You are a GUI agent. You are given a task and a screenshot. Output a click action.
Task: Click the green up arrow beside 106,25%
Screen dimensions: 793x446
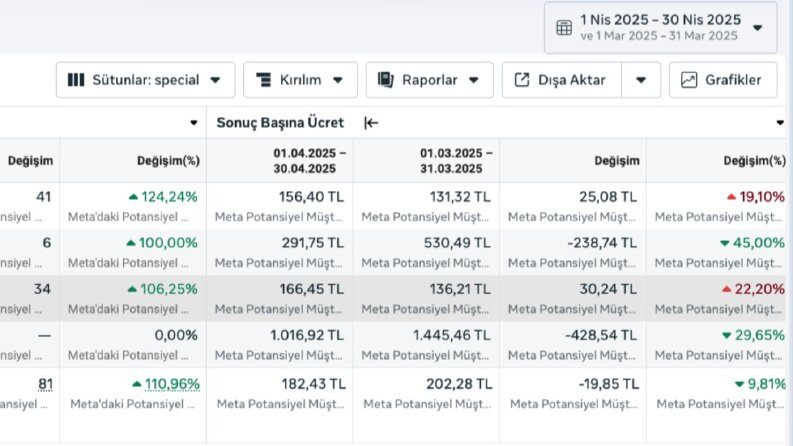click(x=132, y=289)
